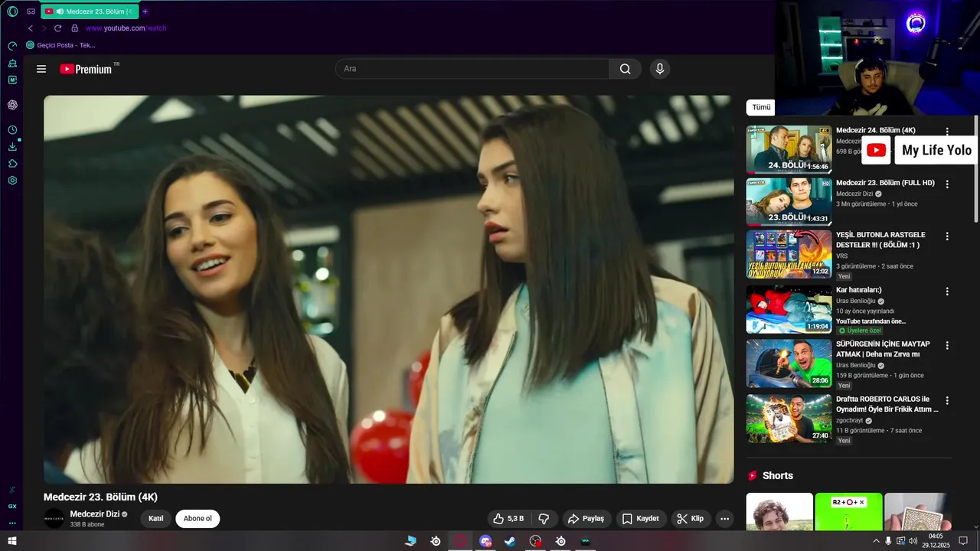The image size is (980, 551).
Task: Open Opera GX from the taskbar
Action: [460, 541]
